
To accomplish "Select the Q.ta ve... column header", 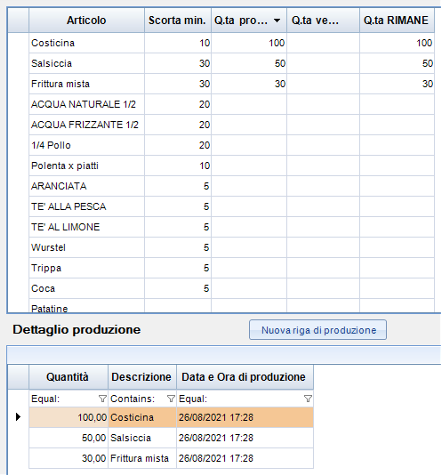I will (323, 20).
